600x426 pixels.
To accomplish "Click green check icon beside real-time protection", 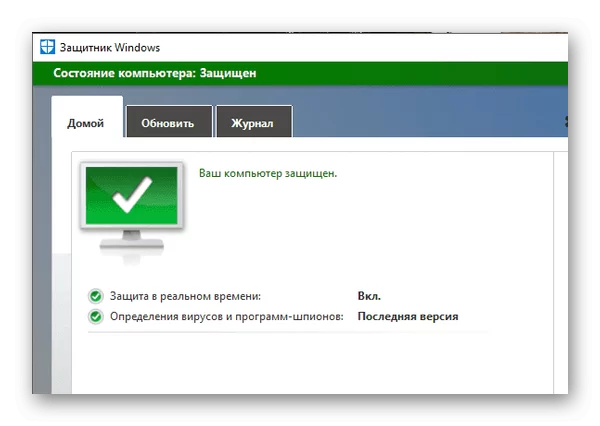I will click(96, 296).
